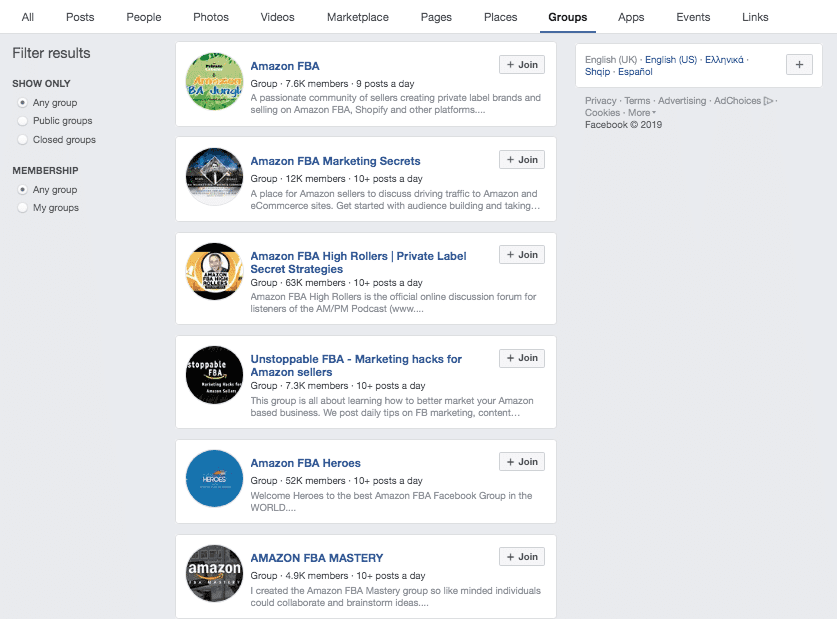Open the Advertising footer link
This screenshot has height=619, width=837.
pos(682,101)
